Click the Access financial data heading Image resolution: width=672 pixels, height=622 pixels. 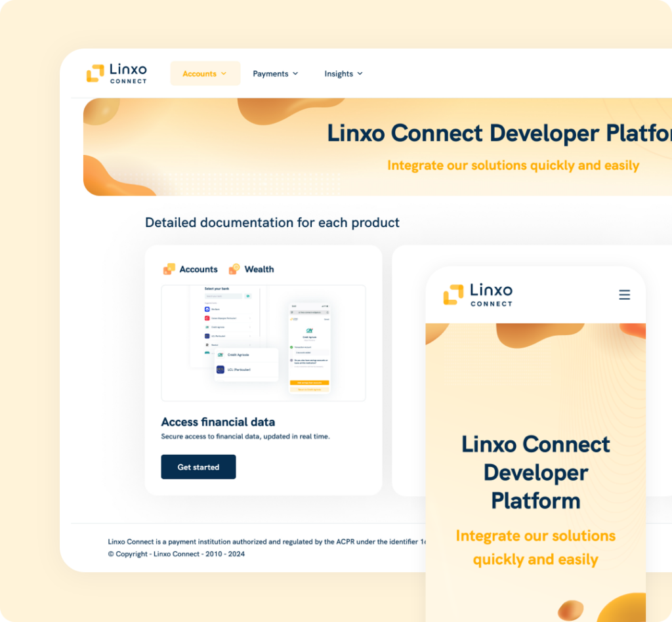[x=218, y=422]
